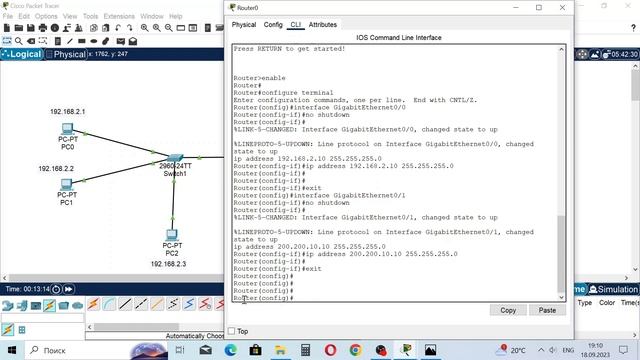Select the End Devices category icon
Viewport: 640px width, 360px height.
tap(22, 305)
